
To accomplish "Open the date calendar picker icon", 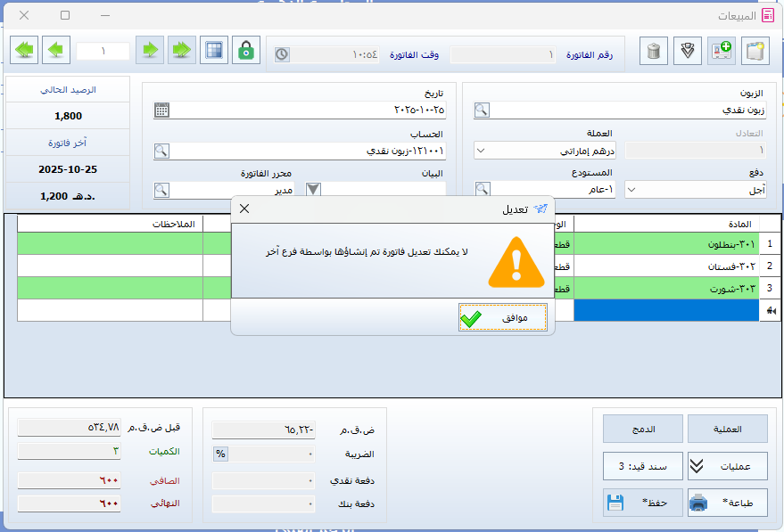I will (x=161, y=110).
